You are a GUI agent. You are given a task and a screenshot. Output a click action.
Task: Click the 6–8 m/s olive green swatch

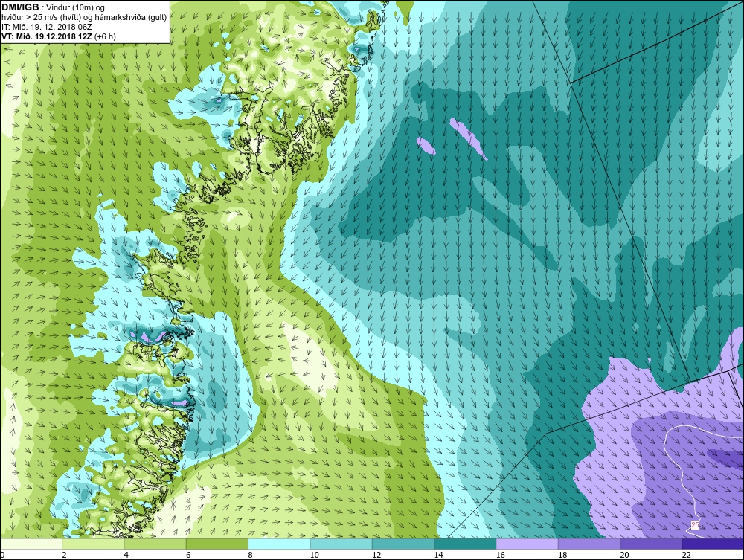[217, 544]
